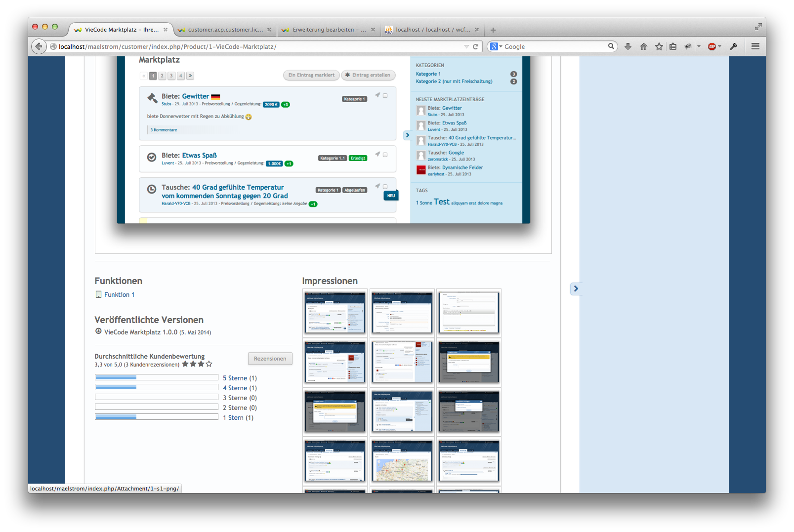The width and height of the screenshot is (794, 532).
Task: Reload the current page
Action: point(475,46)
